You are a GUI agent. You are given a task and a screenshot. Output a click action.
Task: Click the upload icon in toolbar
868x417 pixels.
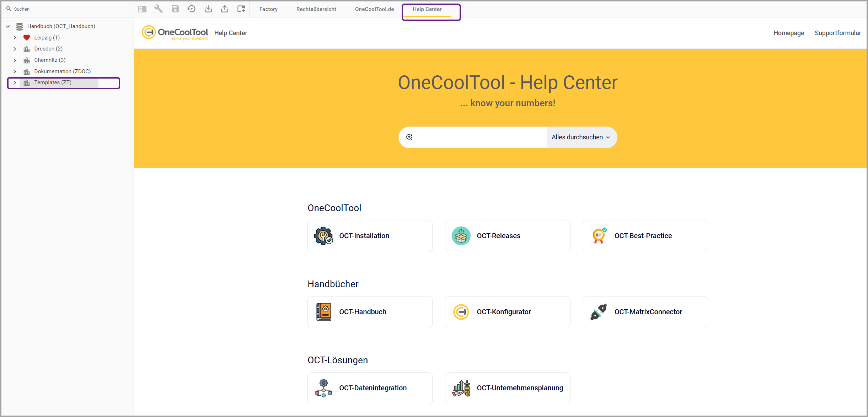point(225,9)
